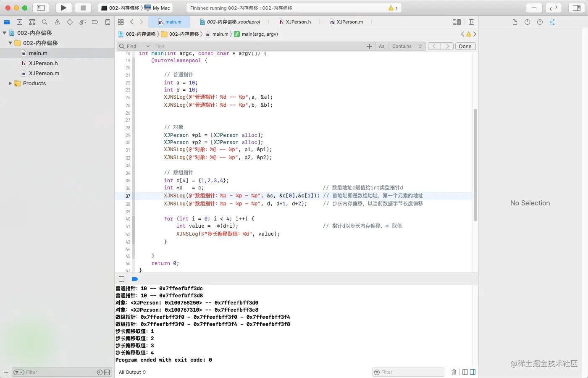
Task: Expand the Products group
Action: (10, 83)
